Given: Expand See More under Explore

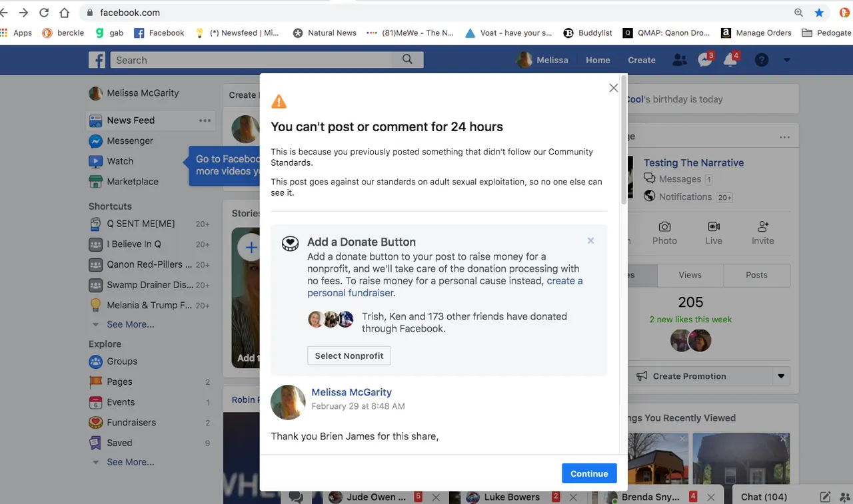Looking at the screenshot, I should 130,462.
